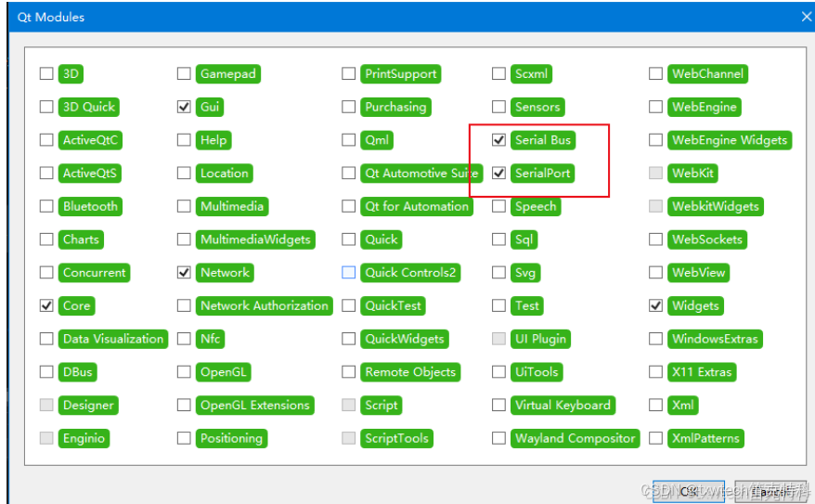Viewport: 815px width, 504px height.
Task: Check the Location module box
Action: (184, 173)
